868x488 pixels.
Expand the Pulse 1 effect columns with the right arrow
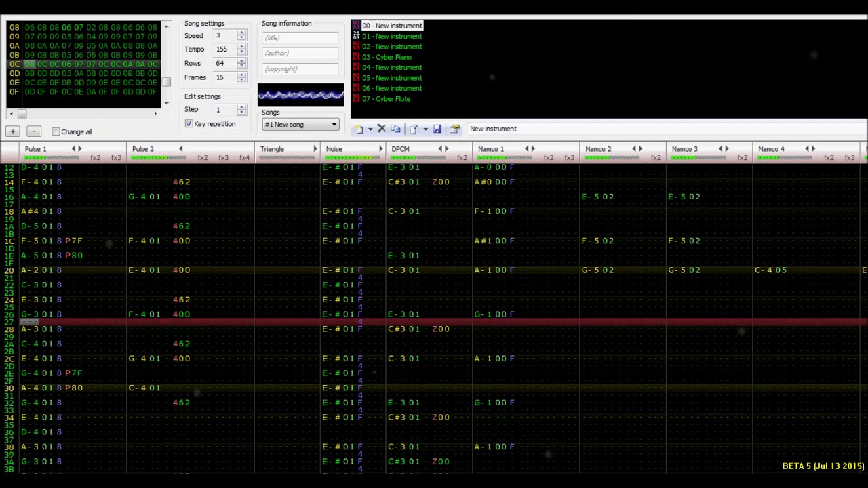tap(80, 149)
